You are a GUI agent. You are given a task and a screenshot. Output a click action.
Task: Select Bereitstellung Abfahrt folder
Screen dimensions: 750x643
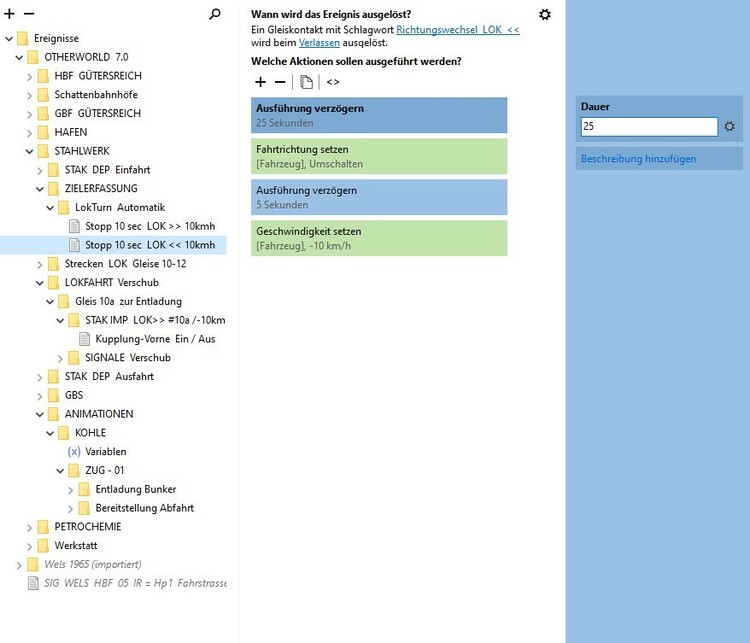tap(144, 508)
